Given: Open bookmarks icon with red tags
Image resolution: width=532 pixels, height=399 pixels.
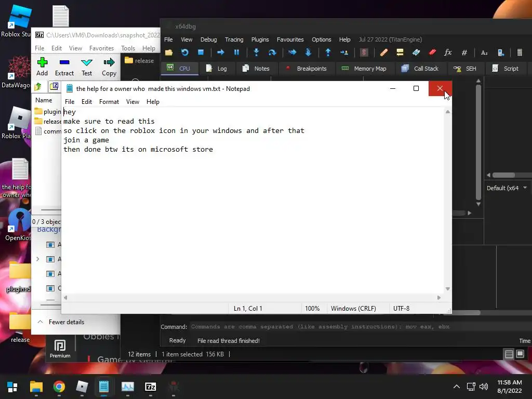Looking at the screenshot, I should click(432, 52).
